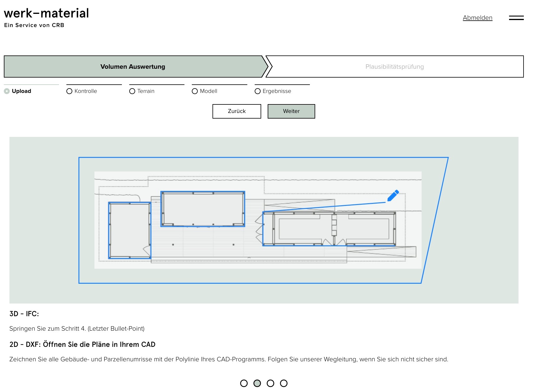Click the Abmelden link
This screenshot has height=392, width=538.
coord(478,18)
